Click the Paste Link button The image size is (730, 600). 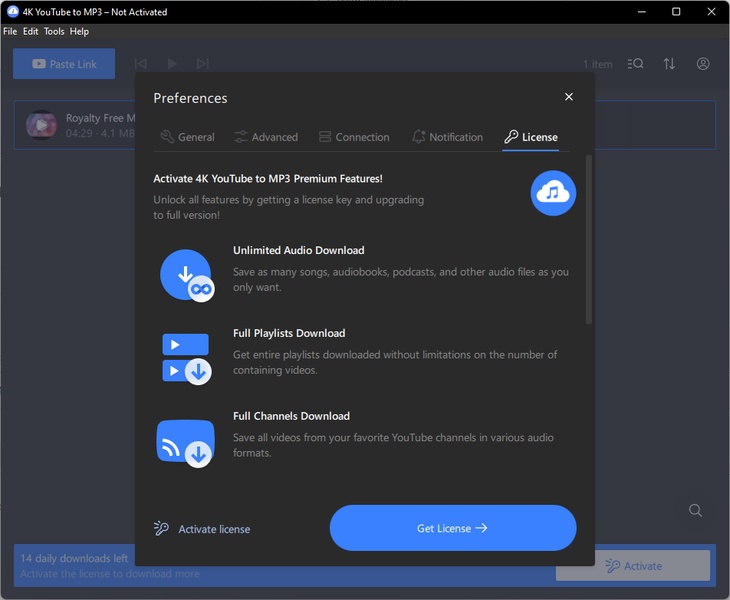tap(64, 64)
